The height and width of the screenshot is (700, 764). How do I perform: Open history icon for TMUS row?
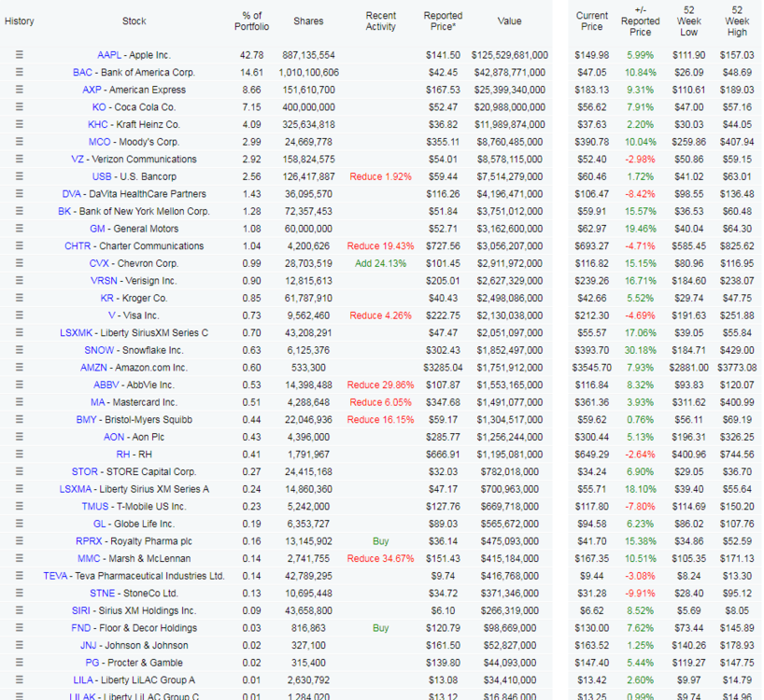pos(20,506)
